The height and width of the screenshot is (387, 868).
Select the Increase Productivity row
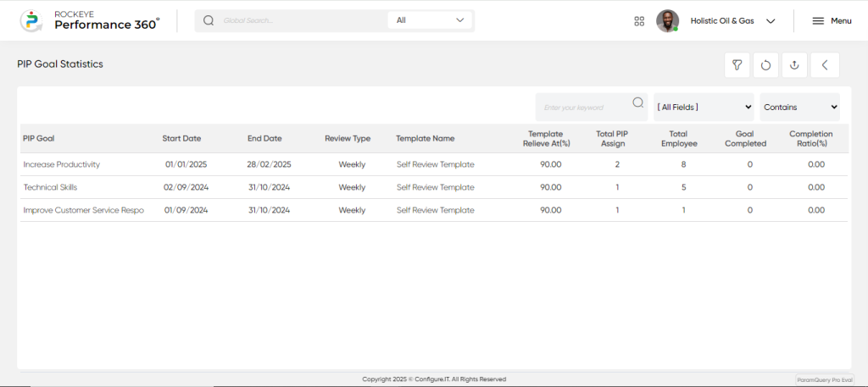click(434, 165)
